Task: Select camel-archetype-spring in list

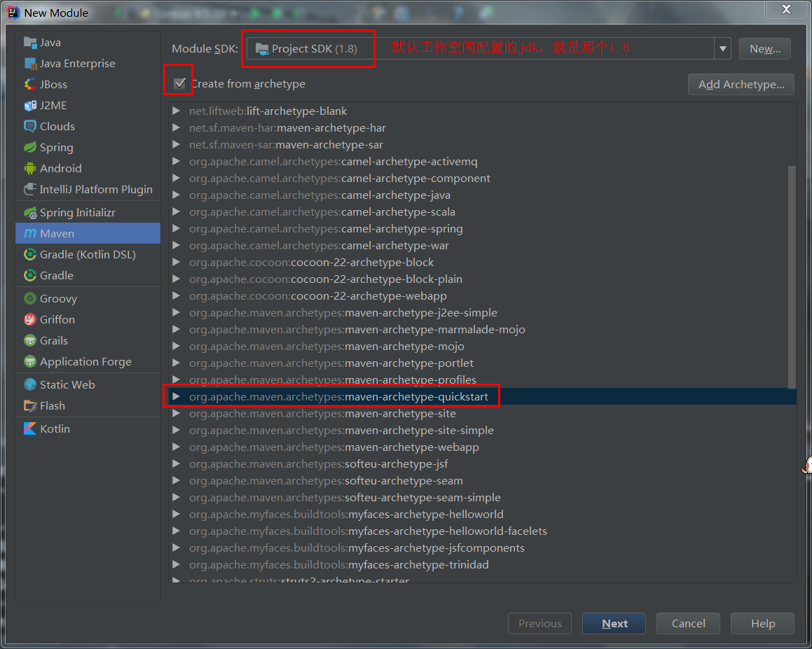Action: point(482,228)
